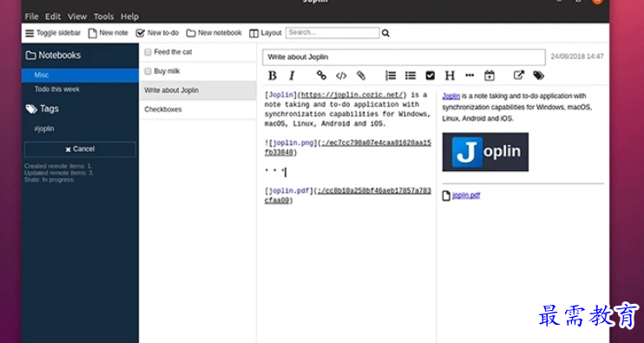
Task: Insert horizontal rule with the dots icon
Action: click(x=470, y=76)
